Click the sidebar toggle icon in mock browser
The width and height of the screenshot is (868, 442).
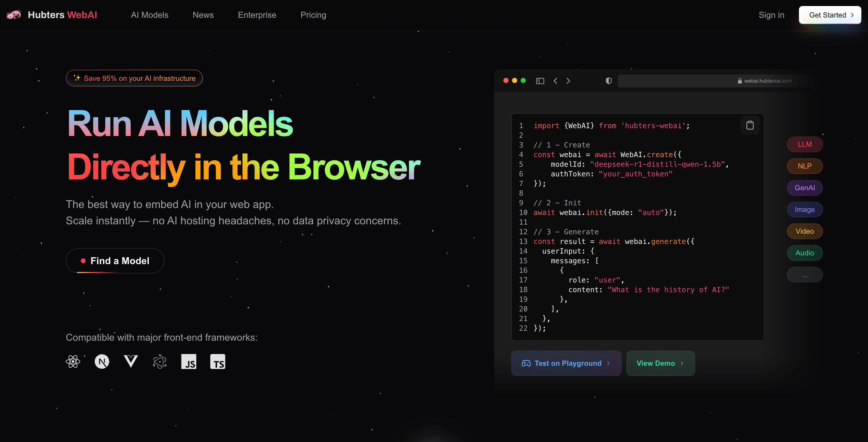click(x=540, y=81)
